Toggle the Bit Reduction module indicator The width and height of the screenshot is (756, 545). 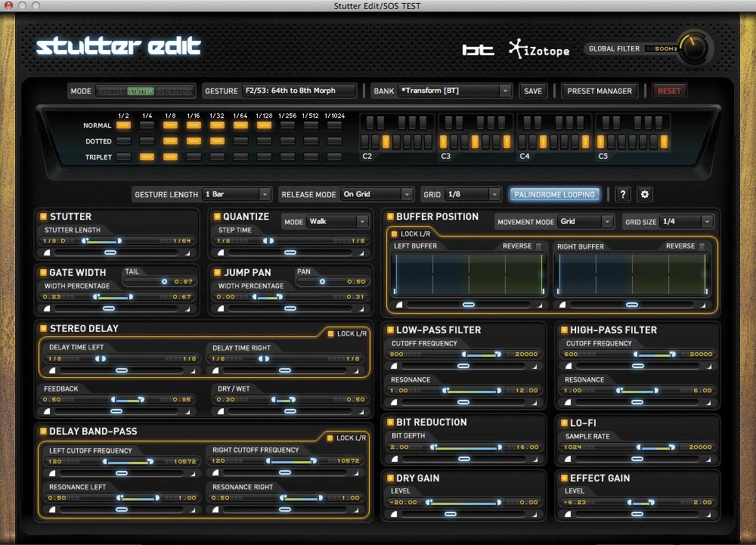click(x=390, y=422)
